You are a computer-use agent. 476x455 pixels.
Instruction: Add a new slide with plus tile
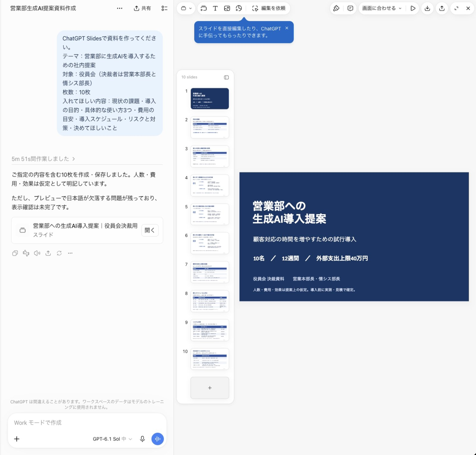pyautogui.click(x=210, y=388)
